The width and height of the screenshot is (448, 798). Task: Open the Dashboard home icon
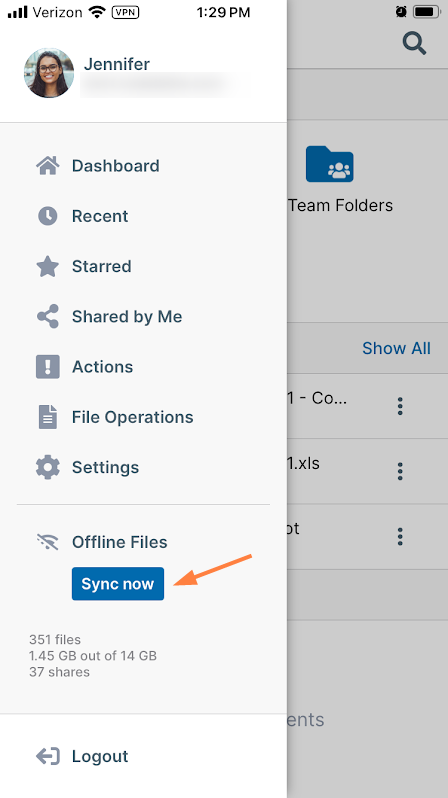coord(48,166)
